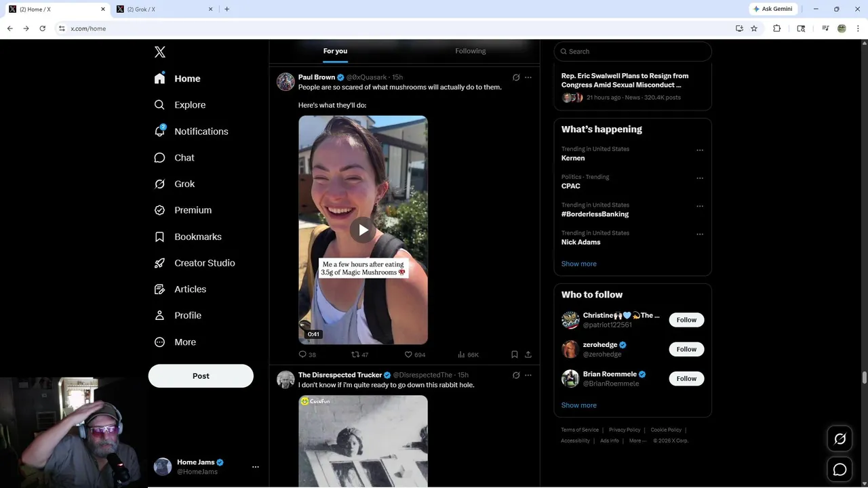Open a new browser tab
Image resolution: width=868 pixels, height=488 pixels.
226,9
